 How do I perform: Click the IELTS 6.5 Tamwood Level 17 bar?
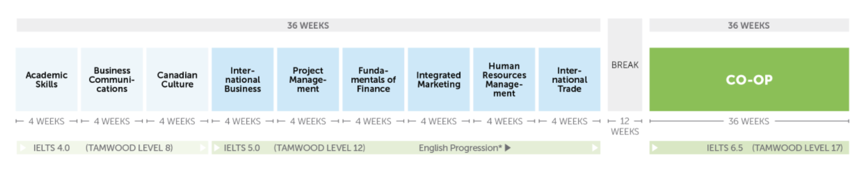pos(774,148)
